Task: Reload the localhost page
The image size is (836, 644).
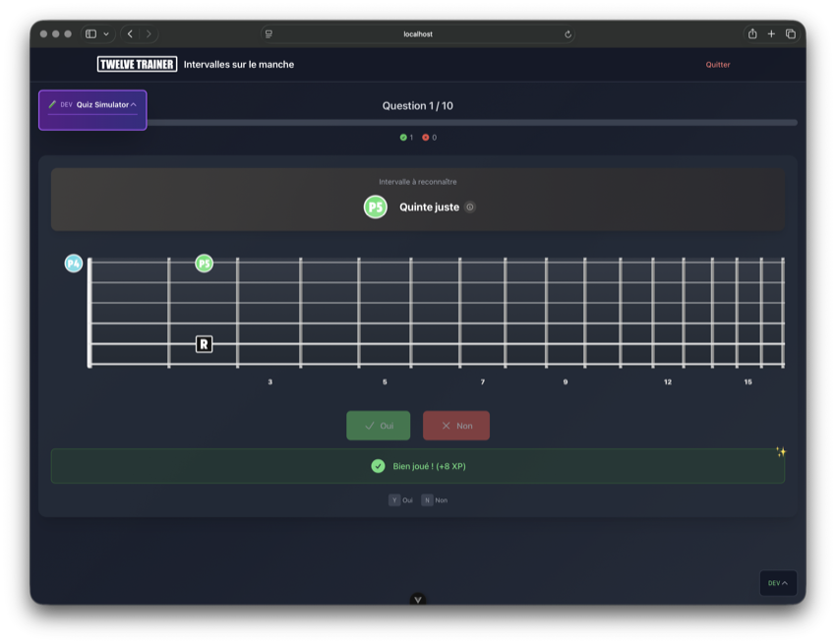Action: coord(567,34)
